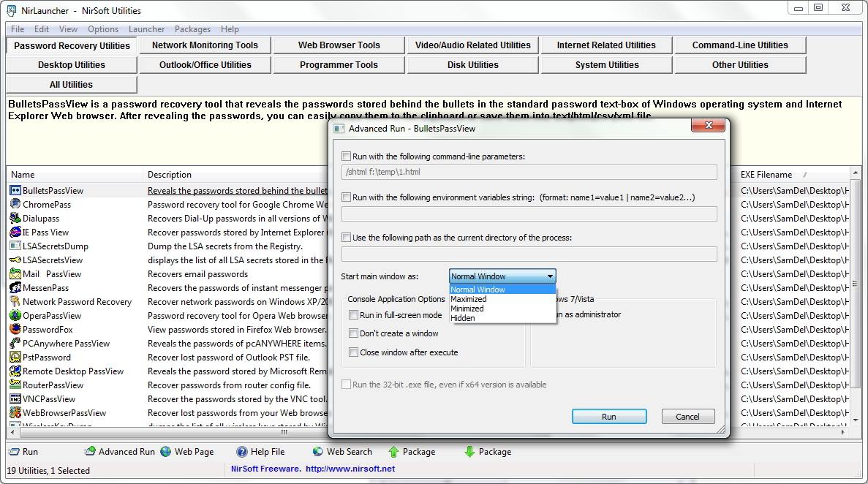Click the Web Page globe icon
Screen dimensions: 868x484
[166, 452]
